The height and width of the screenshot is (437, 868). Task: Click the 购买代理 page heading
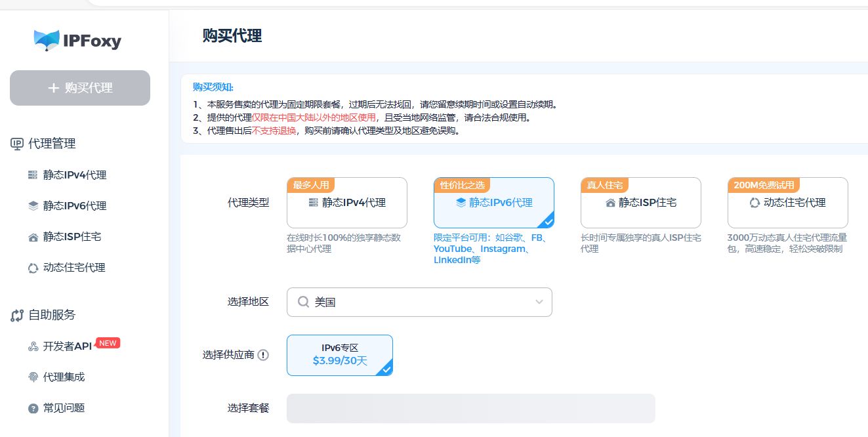pyautogui.click(x=232, y=36)
